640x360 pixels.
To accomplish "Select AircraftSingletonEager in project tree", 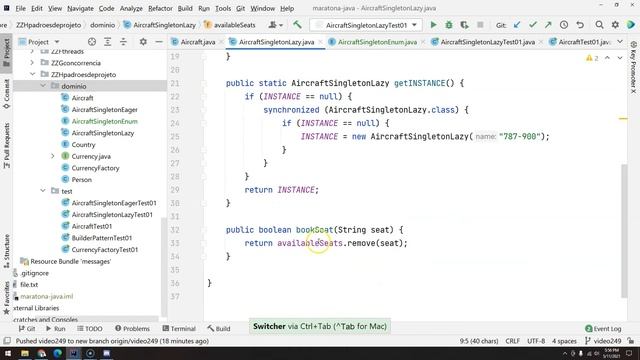I will (104, 109).
